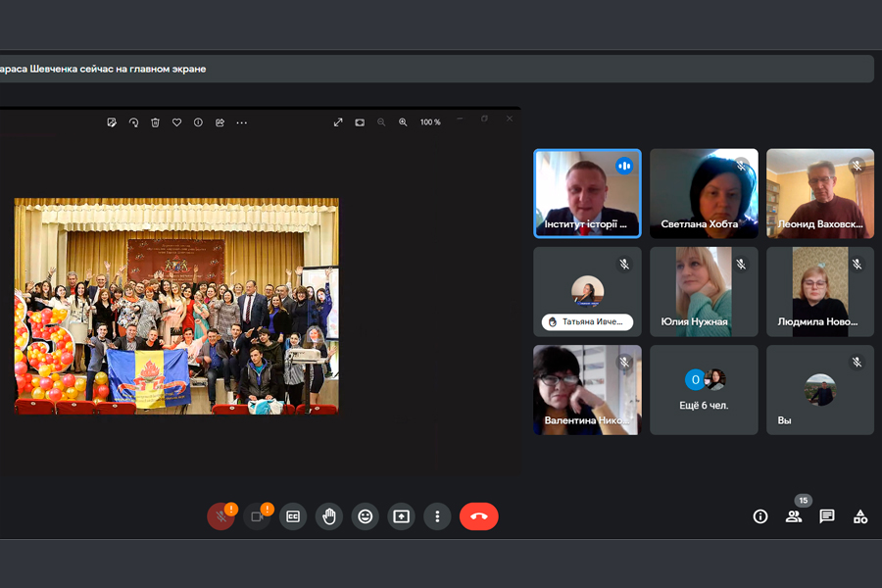Raise hand in the meeting
This screenshot has height=588, width=882.
pyautogui.click(x=329, y=516)
